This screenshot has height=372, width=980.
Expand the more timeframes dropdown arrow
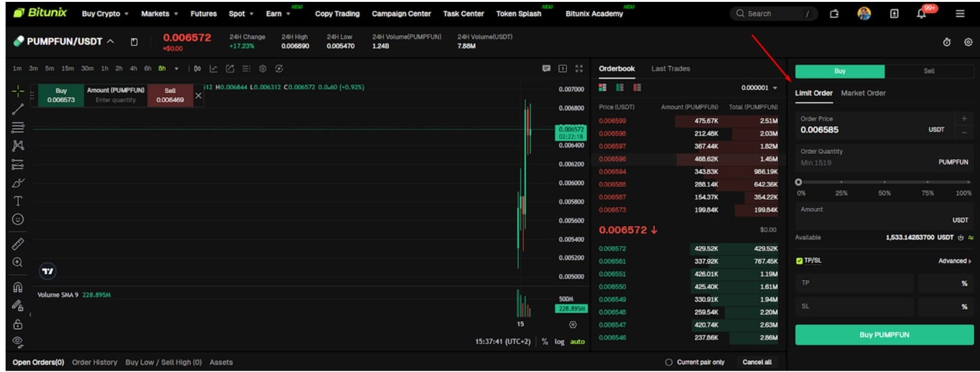point(176,69)
